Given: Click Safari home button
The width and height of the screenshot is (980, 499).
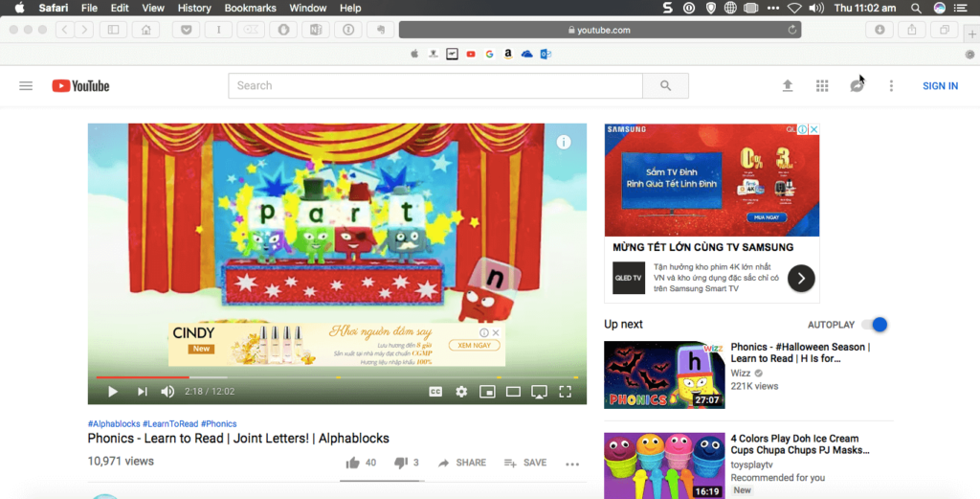Looking at the screenshot, I should coord(145,30).
